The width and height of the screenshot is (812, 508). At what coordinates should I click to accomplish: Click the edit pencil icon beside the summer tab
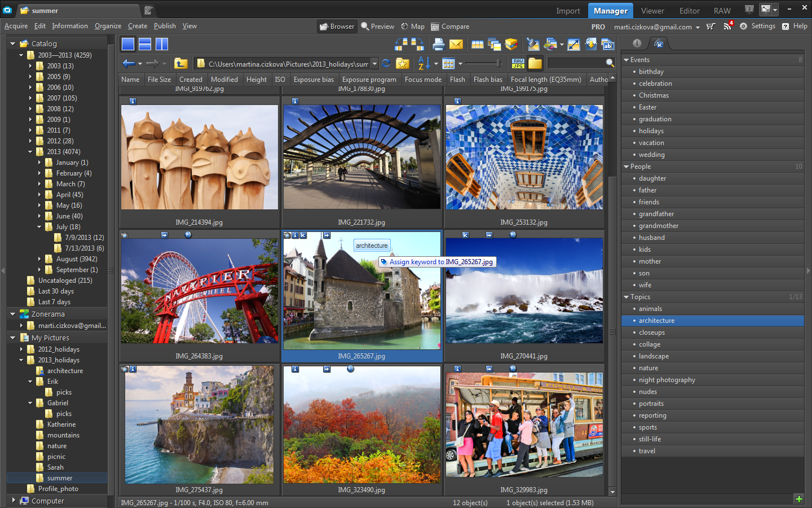coord(148,10)
